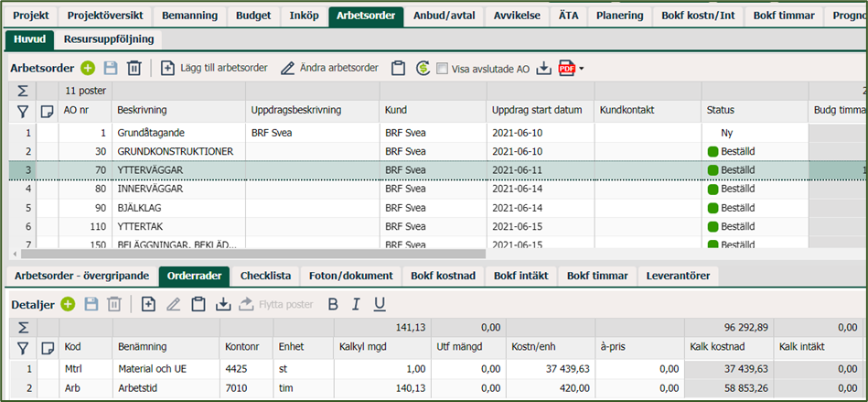
Task: Click the sigma icon in the Arbetsorder grid
Action: (23, 91)
